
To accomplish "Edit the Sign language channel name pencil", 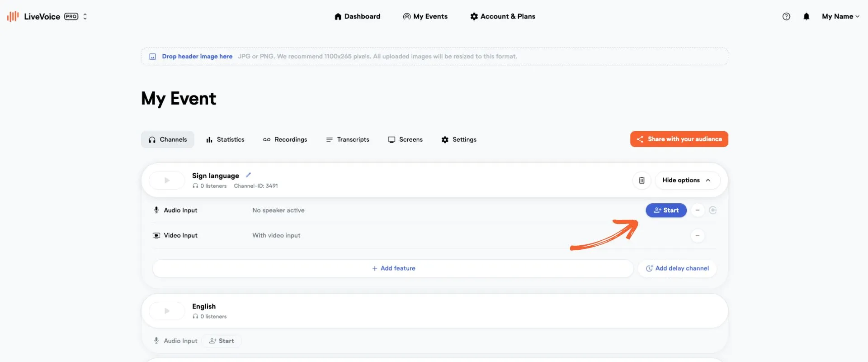I will click(x=248, y=175).
